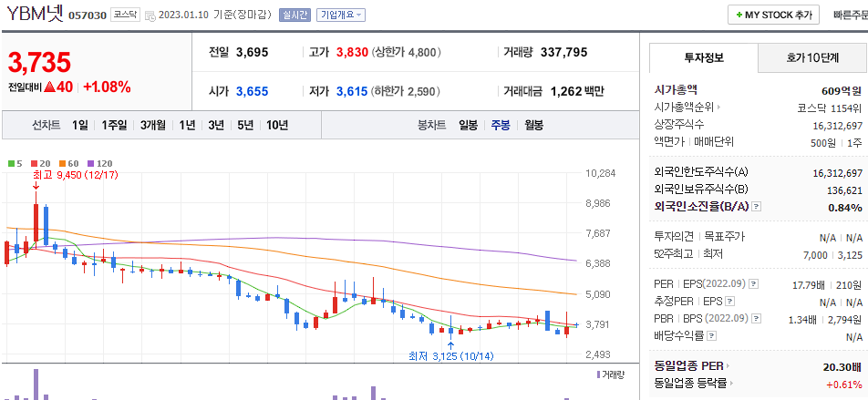Open help icon next to 배당수익률
Image resolution: width=868 pixels, height=400 pixels.
pos(712,336)
